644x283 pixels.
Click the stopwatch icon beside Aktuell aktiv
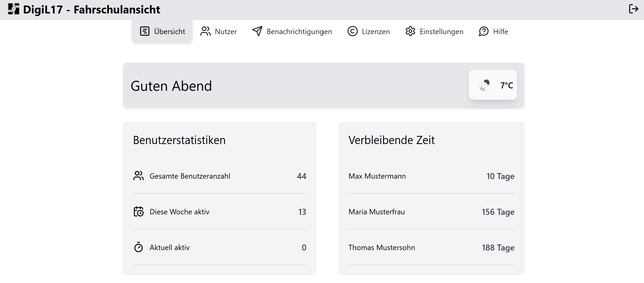[138, 247]
